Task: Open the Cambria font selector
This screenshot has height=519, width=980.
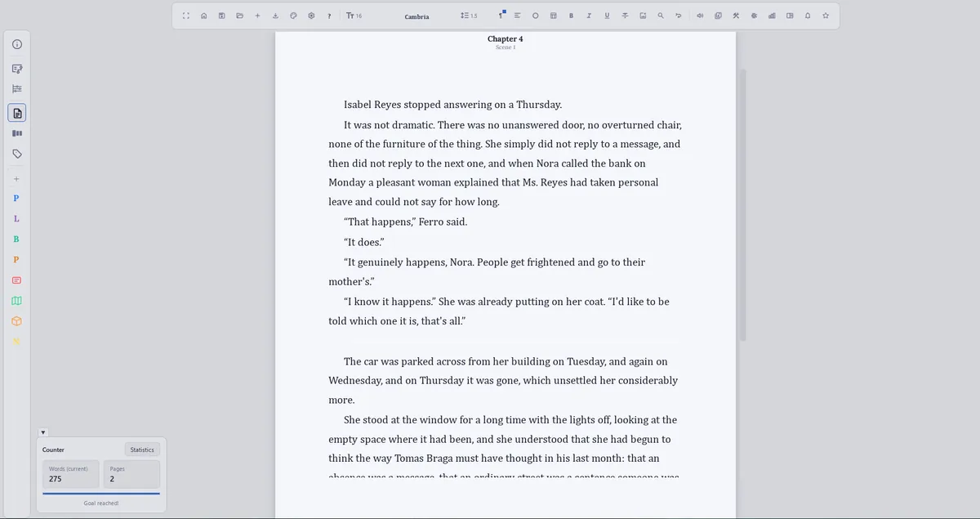Action: coord(416,16)
